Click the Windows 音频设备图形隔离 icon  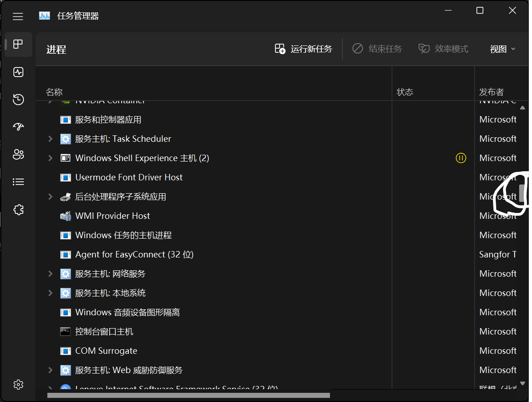(x=66, y=312)
